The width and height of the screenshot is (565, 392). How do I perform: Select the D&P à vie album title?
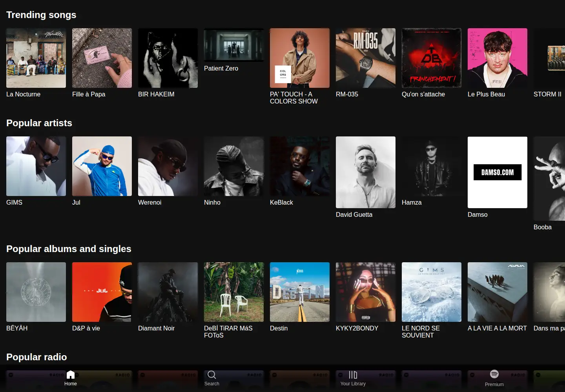(86, 328)
